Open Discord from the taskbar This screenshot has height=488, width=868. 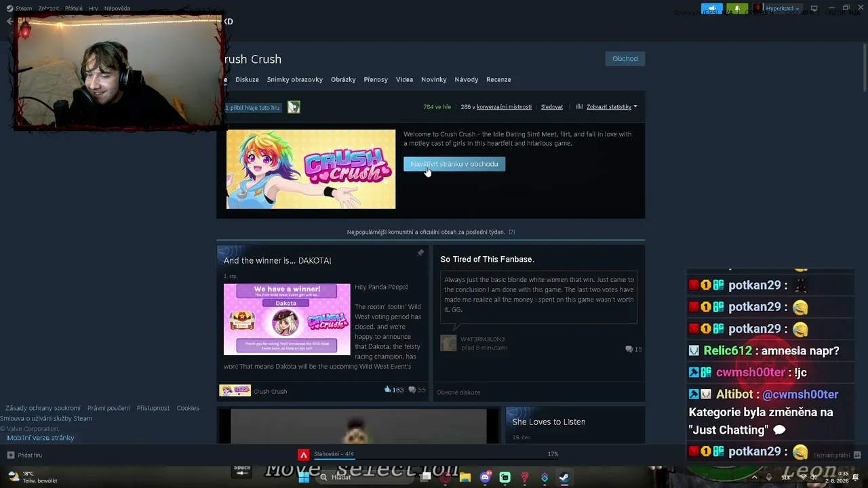click(485, 477)
